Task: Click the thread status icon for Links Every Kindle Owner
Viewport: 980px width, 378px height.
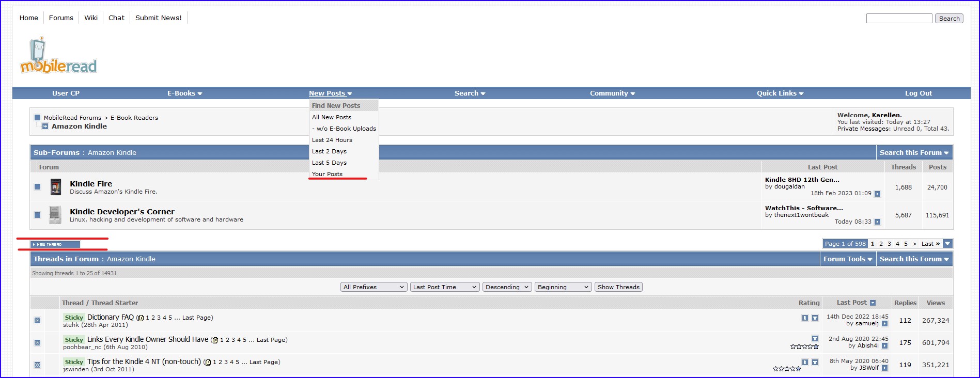Action: 37,343
